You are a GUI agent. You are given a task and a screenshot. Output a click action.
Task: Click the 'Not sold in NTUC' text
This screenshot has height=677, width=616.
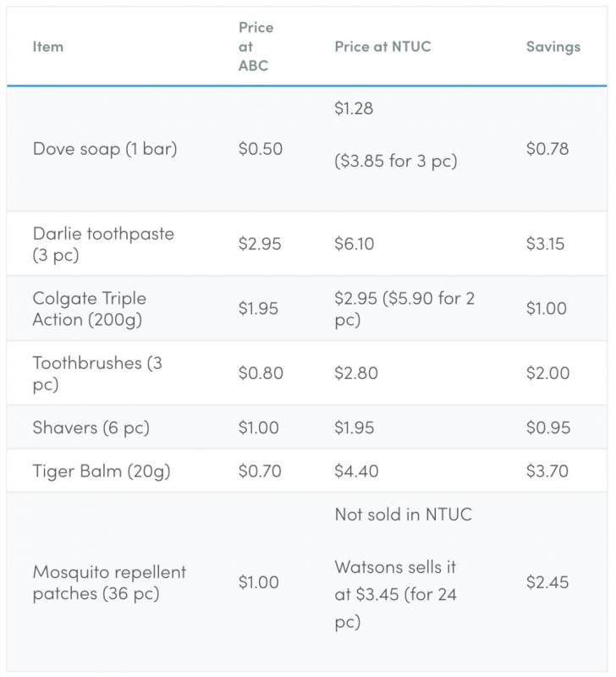point(403,515)
